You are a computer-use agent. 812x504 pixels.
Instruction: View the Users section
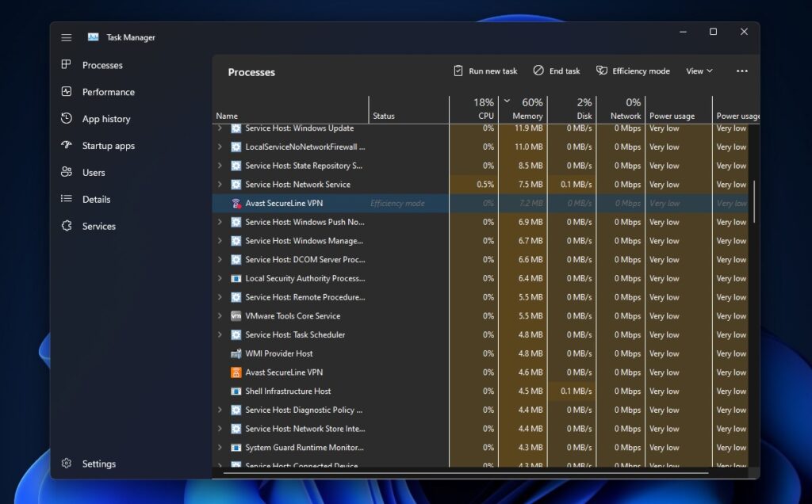(94, 172)
